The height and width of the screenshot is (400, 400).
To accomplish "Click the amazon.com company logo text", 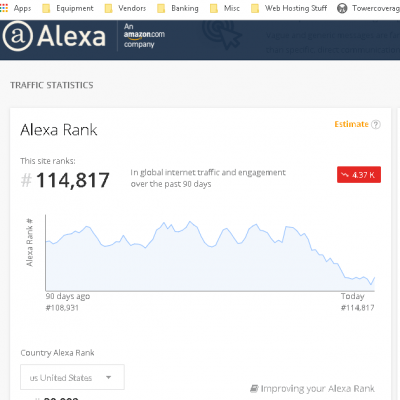I will click(144, 35).
